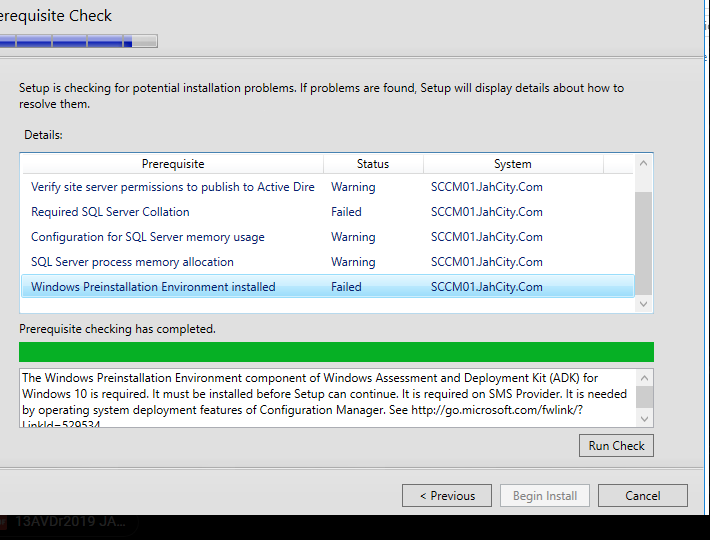Click the description box scroll up arrow
710x540 pixels.
pyautogui.click(x=645, y=378)
